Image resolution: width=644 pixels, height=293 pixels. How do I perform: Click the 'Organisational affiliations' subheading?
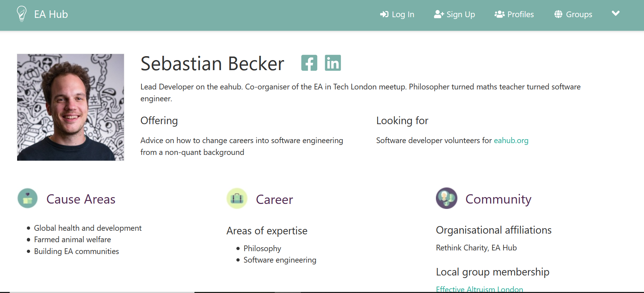[x=494, y=230]
